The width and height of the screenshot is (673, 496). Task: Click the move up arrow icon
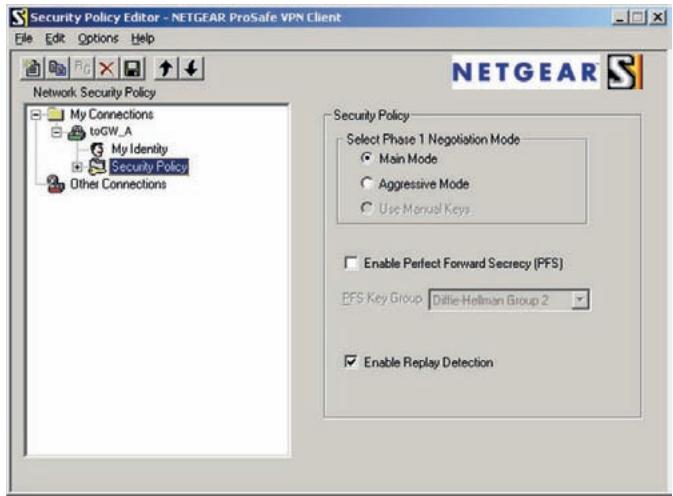(x=167, y=69)
